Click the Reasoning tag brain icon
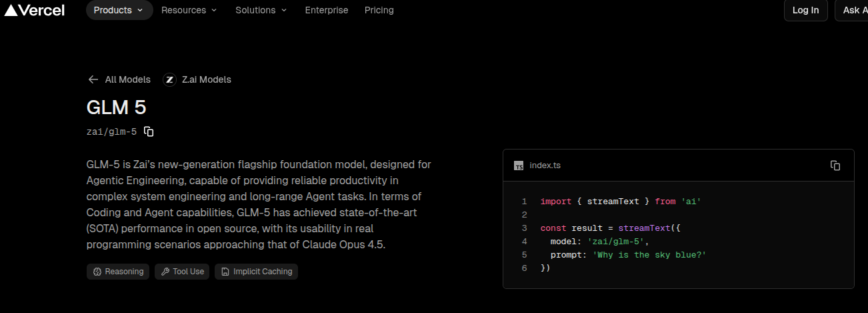 coord(97,272)
